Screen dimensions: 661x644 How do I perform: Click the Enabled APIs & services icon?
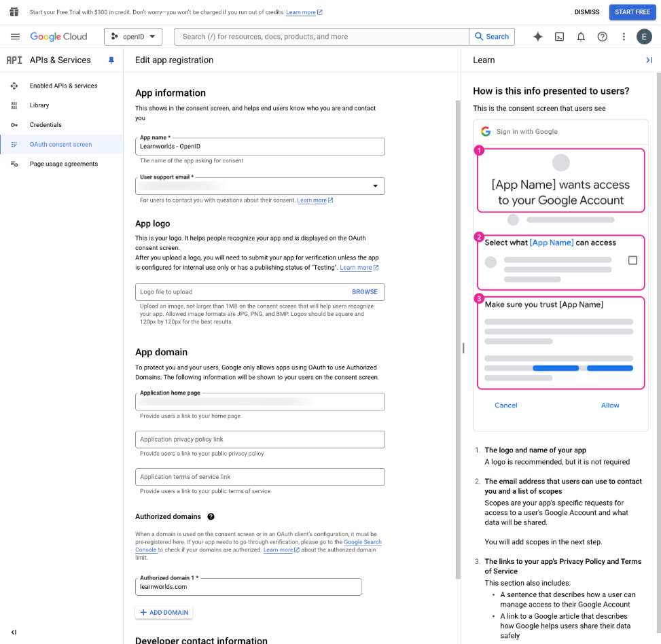pos(14,86)
